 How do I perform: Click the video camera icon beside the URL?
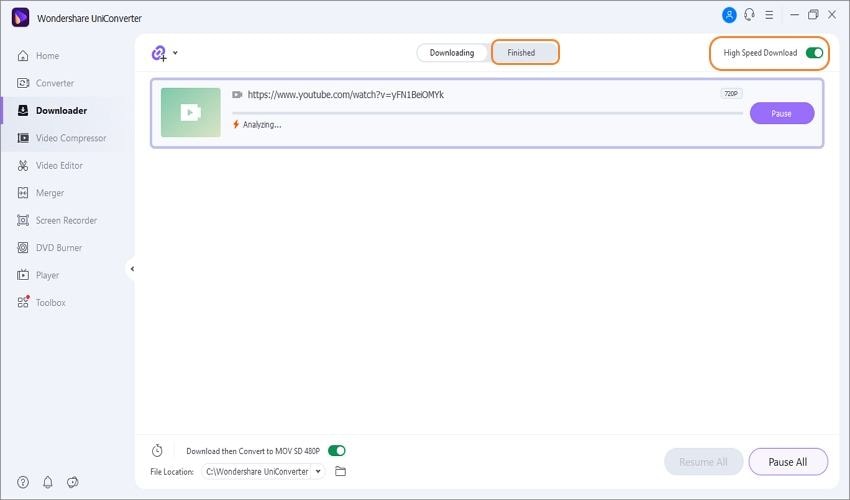coord(237,95)
